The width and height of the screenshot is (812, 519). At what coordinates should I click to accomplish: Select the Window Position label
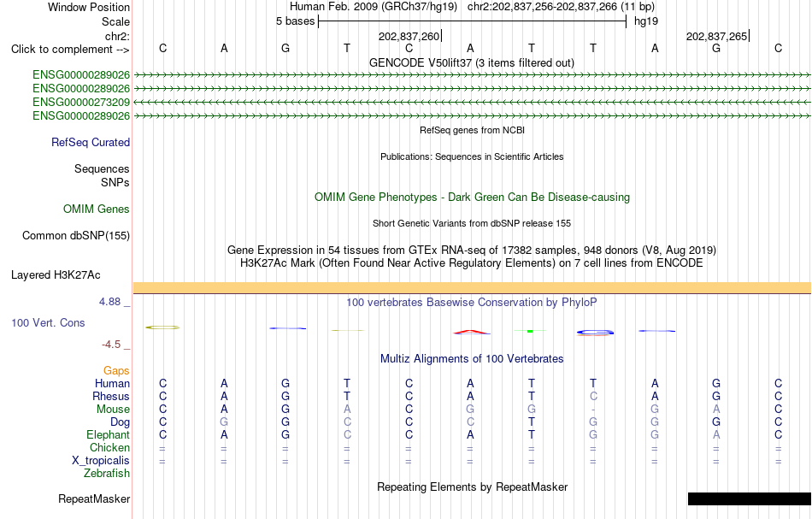[x=89, y=7]
